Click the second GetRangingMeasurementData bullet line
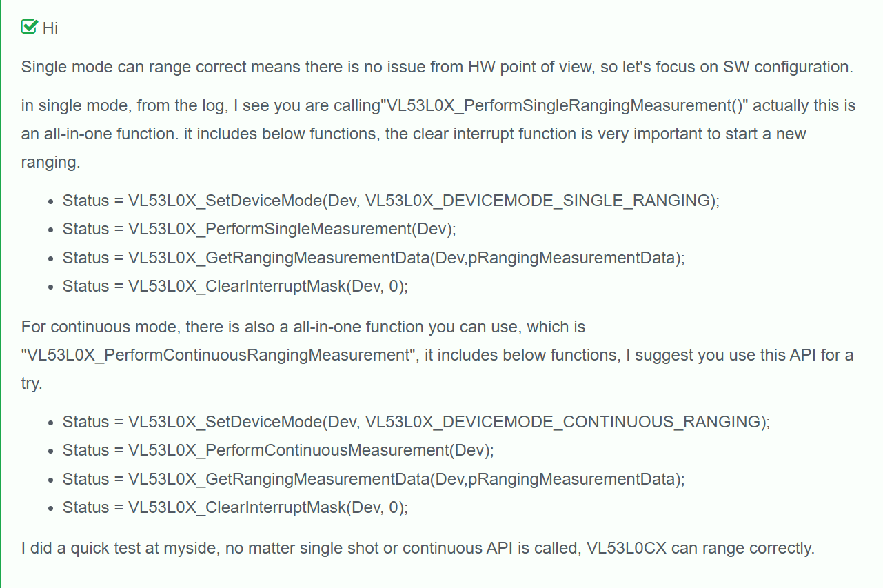Image resolution: width=883 pixels, height=588 pixels. (374, 479)
